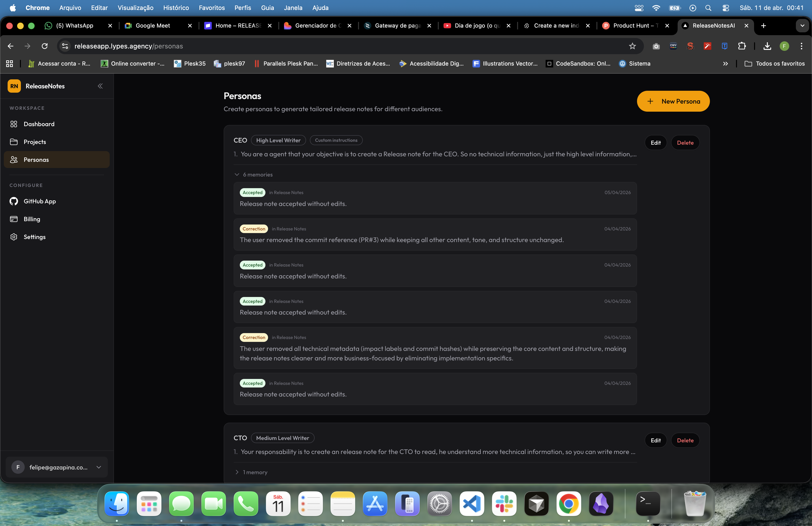Click the ReleaseNotes RN workspace logo

pyautogui.click(x=14, y=86)
